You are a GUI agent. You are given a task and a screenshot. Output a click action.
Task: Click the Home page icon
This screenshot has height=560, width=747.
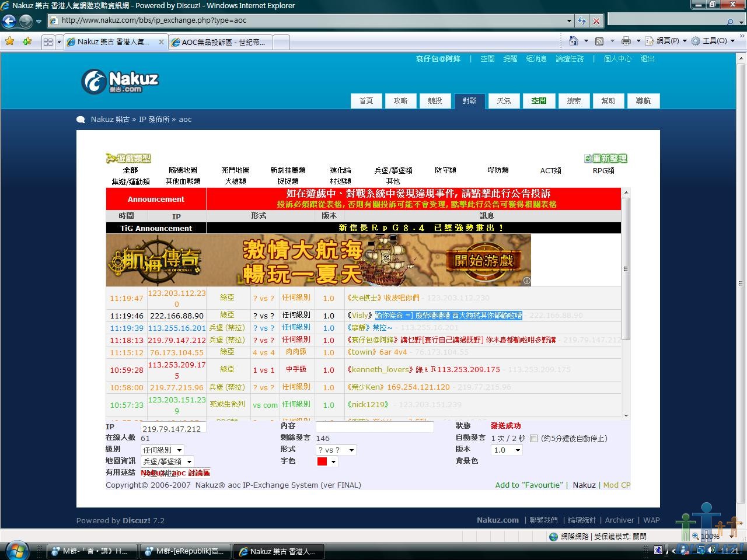click(x=574, y=41)
